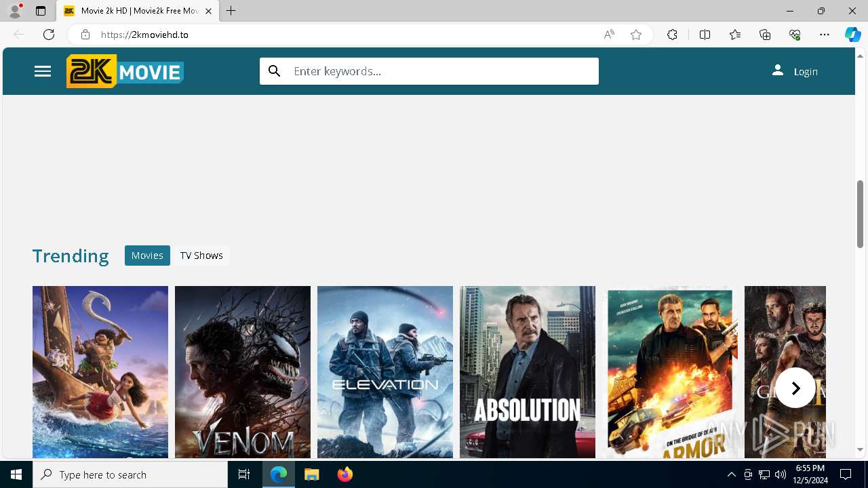Image resolution: width=868 pixels, height=488 pixels.
Task: Open Firefox from the taskbar
Action: 344,474
